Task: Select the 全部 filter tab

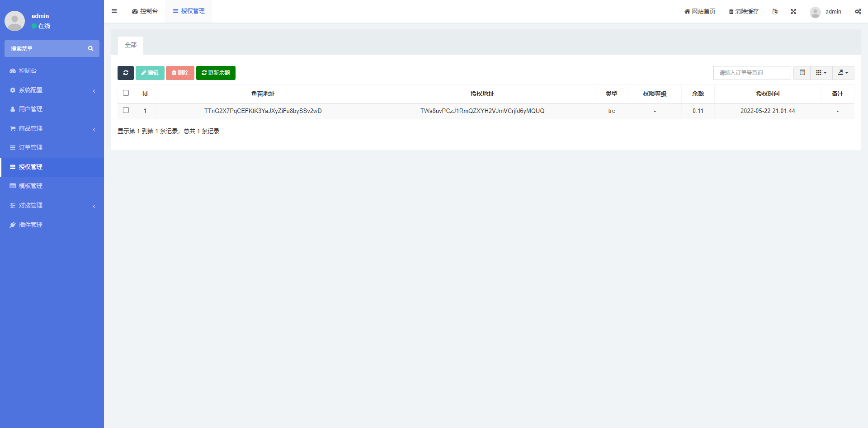Action: click(x=131, y=45)
